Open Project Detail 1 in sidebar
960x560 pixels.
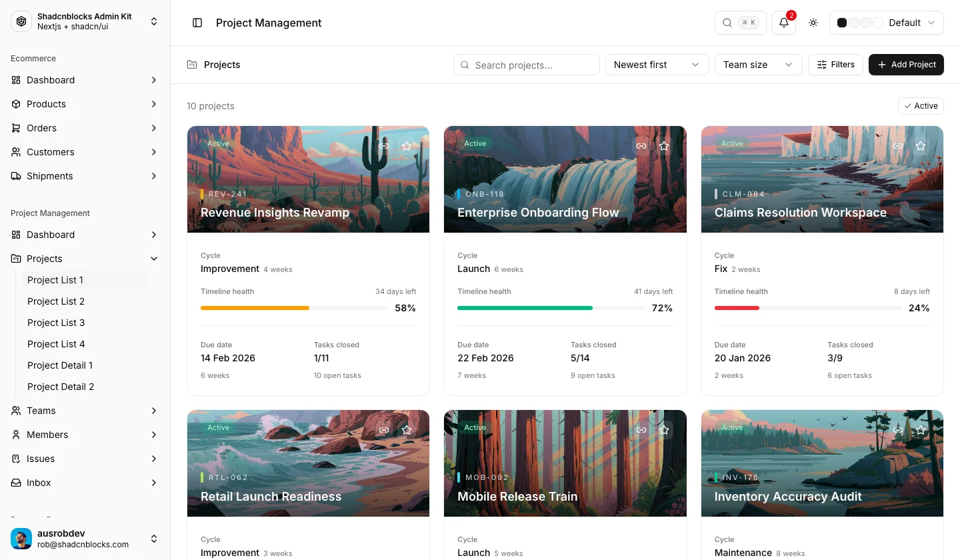click(x=85, y=365)
